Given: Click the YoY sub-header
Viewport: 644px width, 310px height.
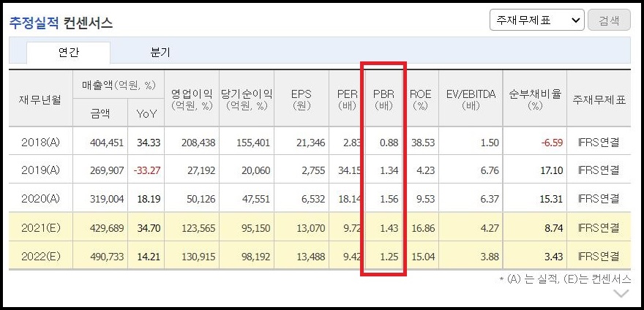Looking at the screenshot, I should (146, 114).
